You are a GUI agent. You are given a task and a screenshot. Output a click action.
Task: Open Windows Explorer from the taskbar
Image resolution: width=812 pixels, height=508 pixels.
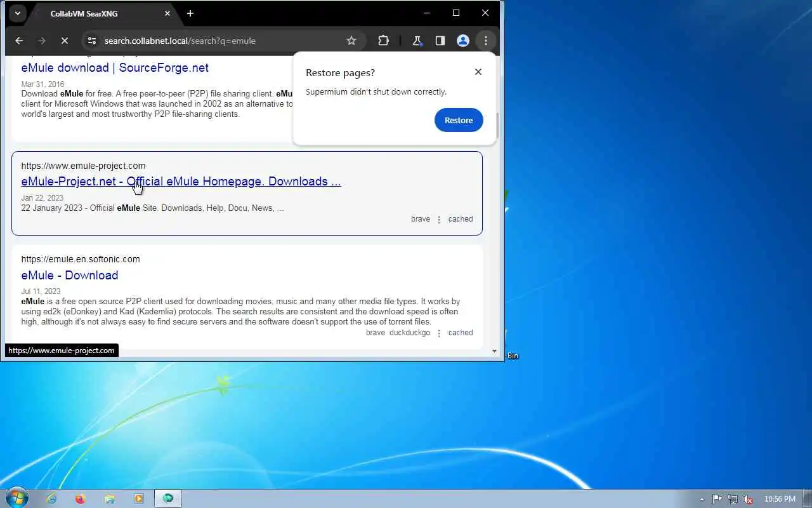pyautogui.click(x=109, y=498)
